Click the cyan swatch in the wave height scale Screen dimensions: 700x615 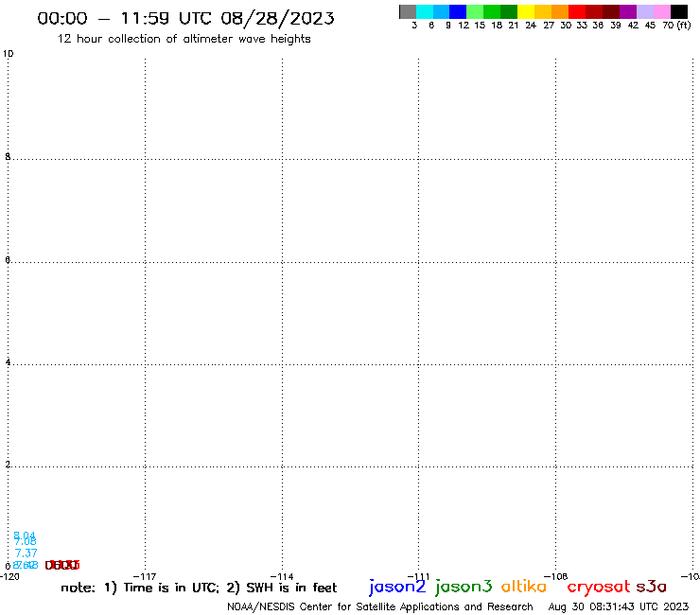point(425,11)
